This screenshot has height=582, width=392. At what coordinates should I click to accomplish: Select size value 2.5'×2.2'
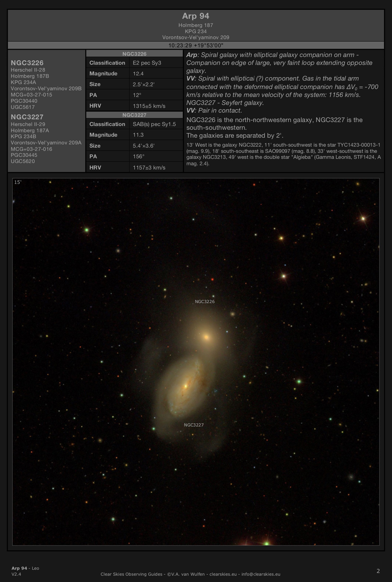143,84
